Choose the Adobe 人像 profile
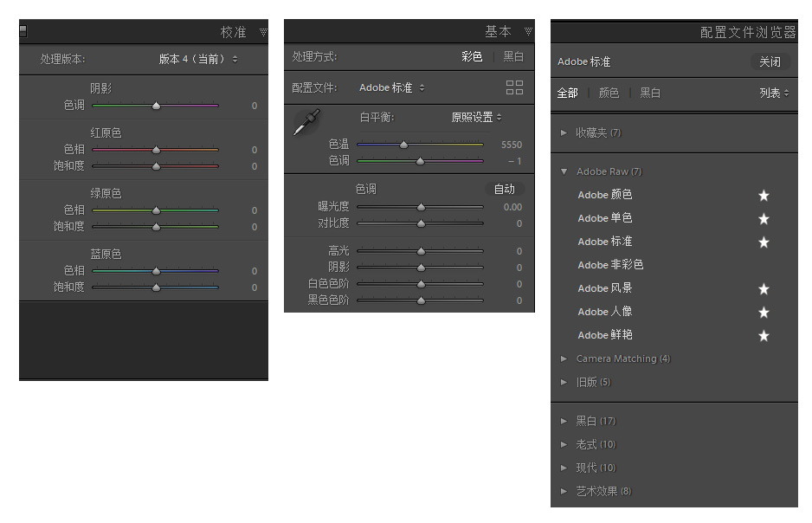Screen dimensions: 812x523 pos(605,311)
